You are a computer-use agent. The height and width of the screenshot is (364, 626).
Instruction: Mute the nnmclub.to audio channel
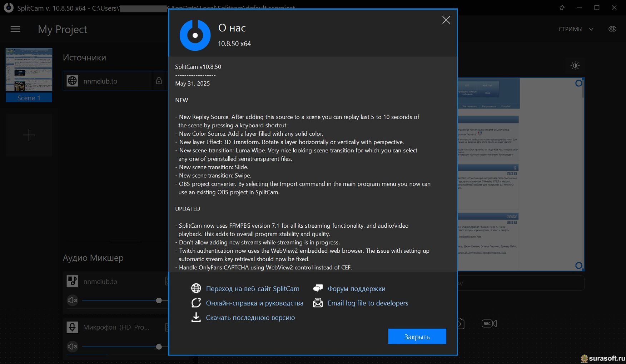73,300
